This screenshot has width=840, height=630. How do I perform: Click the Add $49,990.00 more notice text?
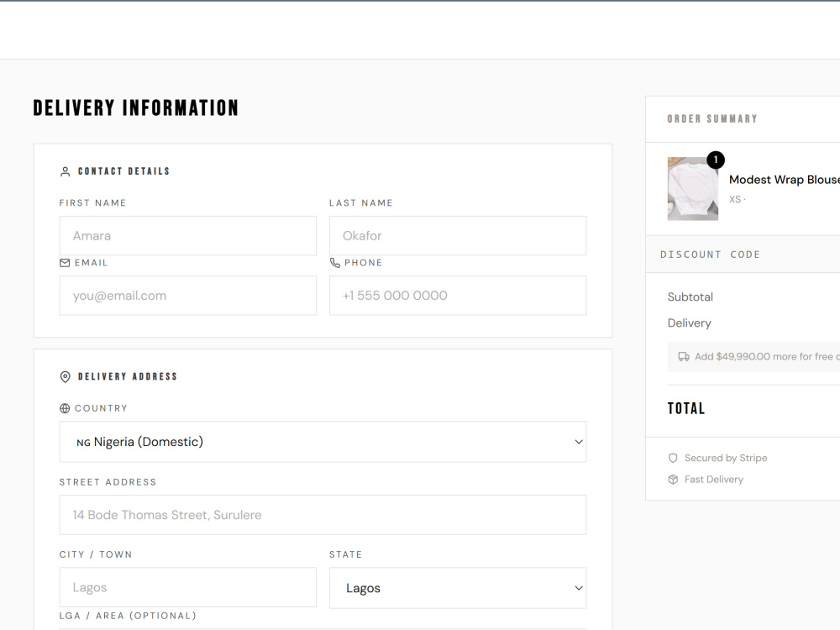coord(767,357)
